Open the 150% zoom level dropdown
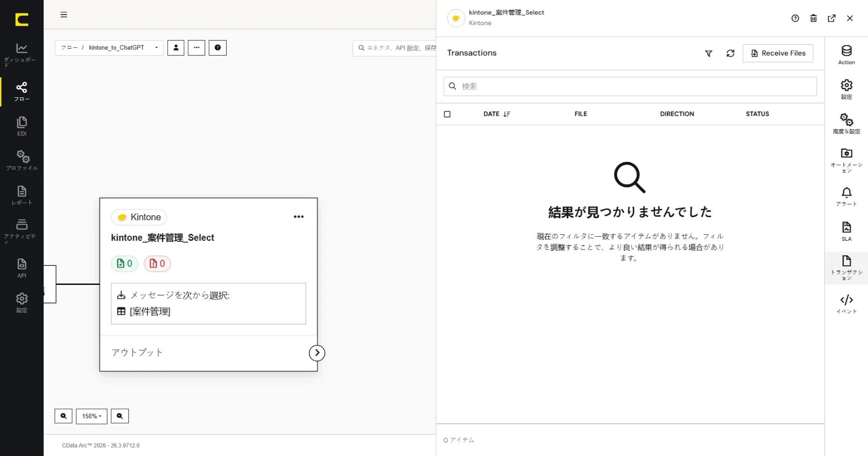The image size is (868, 456). point(92,416)
